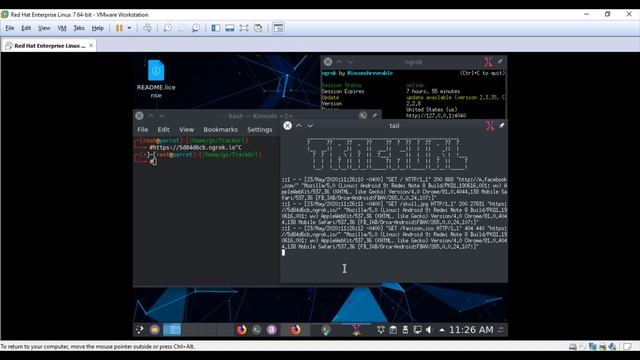Pin the bash Konsole window
640x360 pixels.
click(x=374, y=116)
